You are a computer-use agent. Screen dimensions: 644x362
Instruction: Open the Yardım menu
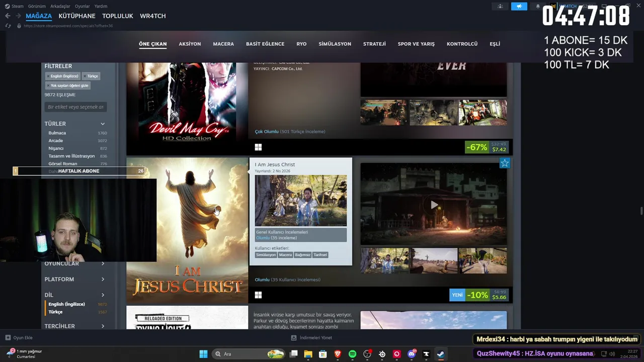[101, 6]
